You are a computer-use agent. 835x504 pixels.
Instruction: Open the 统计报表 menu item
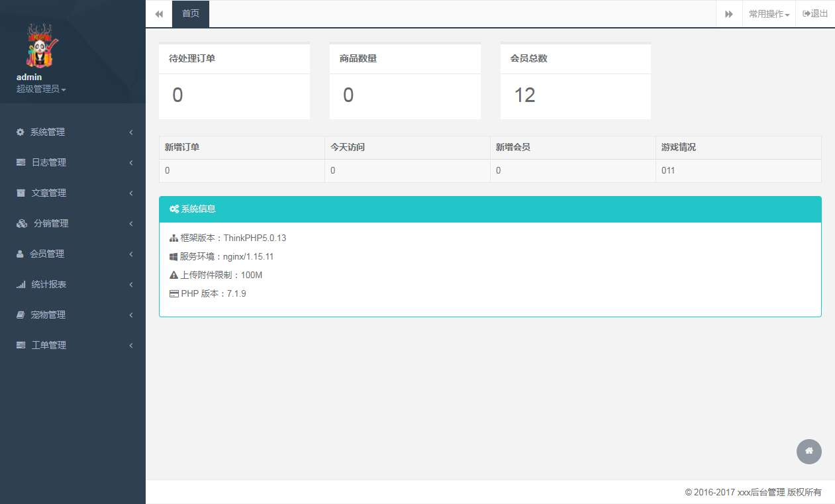pos(49,284)
